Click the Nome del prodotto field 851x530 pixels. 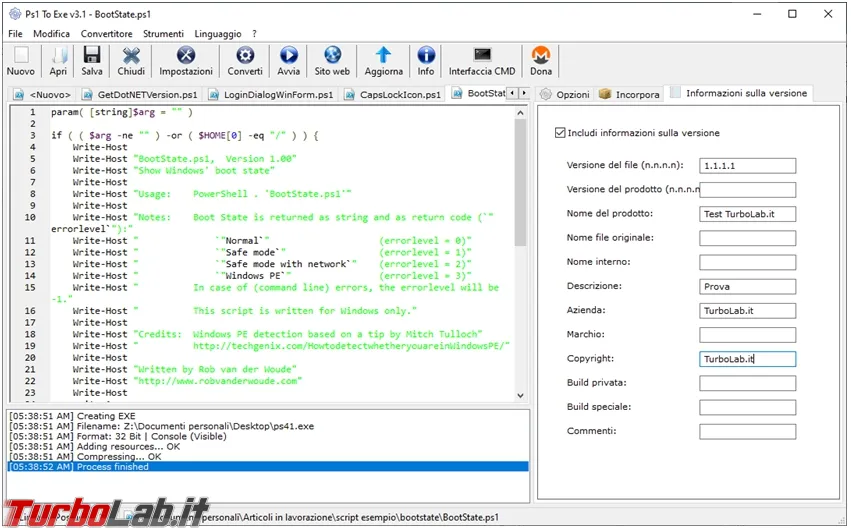[x=747, y=214]
